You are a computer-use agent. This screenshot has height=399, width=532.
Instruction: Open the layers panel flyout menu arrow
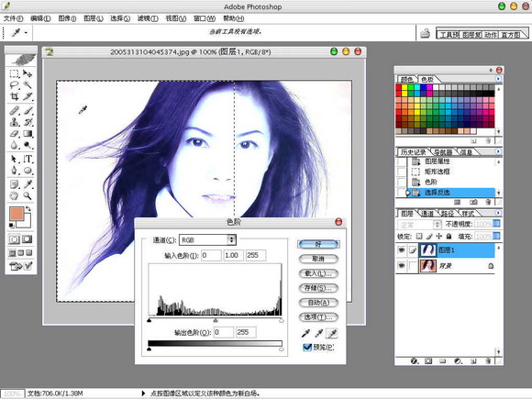[498, 213]
